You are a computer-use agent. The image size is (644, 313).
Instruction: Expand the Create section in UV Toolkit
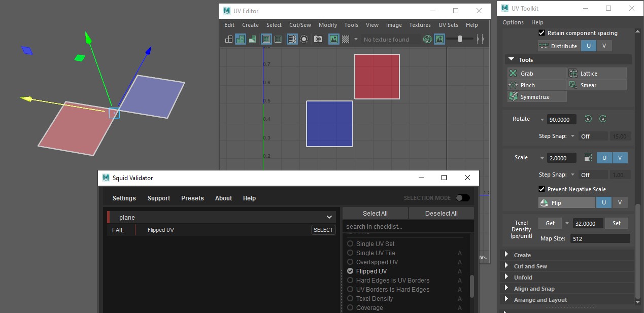point(506,255)
